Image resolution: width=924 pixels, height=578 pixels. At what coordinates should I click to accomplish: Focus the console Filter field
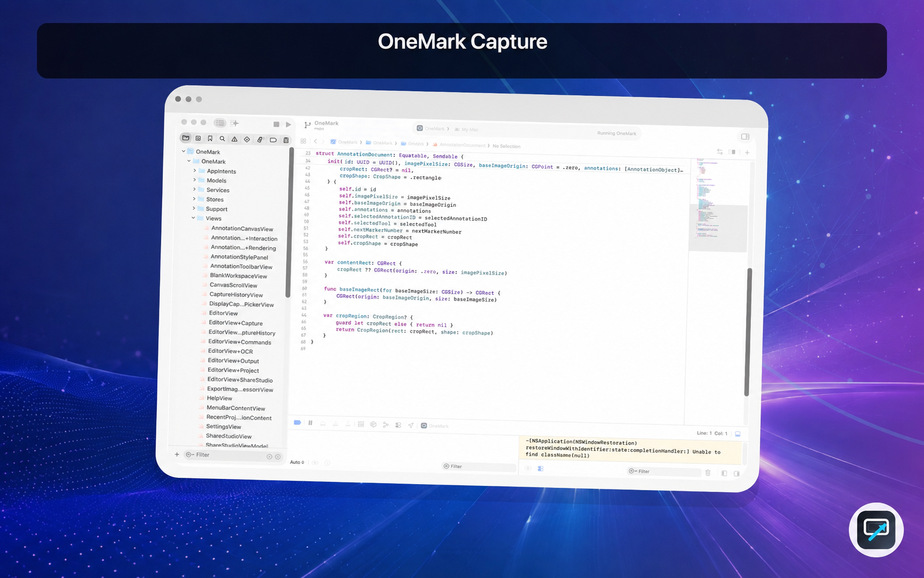point(663,471)
